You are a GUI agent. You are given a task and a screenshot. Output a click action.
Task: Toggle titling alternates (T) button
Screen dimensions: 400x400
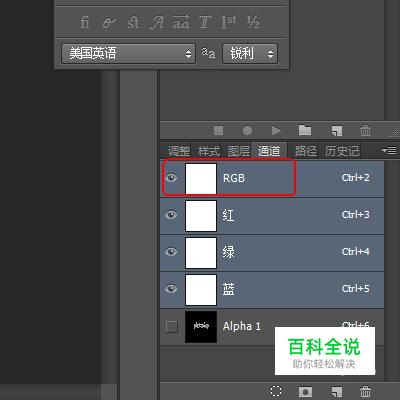tap(205, 22)
